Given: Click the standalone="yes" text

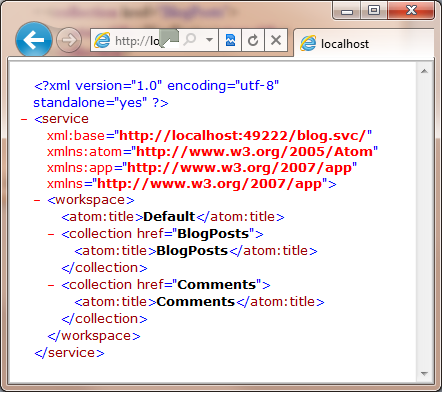Looking at the screenshot, I should tap(90, 103).
